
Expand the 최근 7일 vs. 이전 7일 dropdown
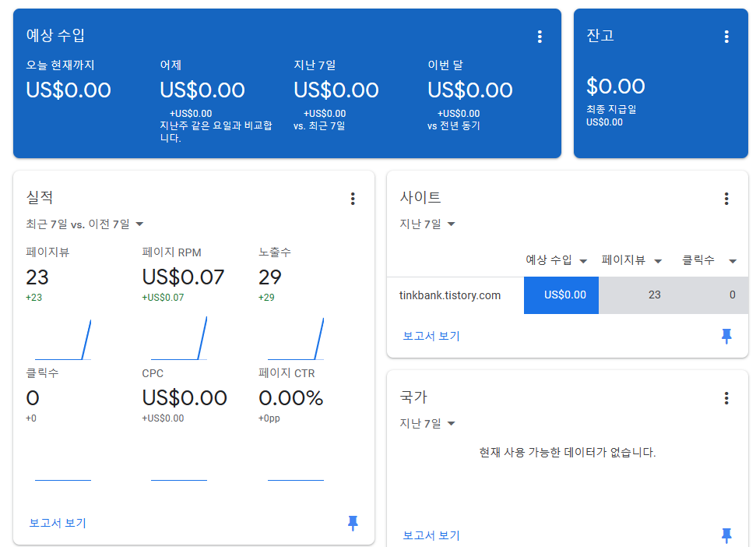point(85,224)
